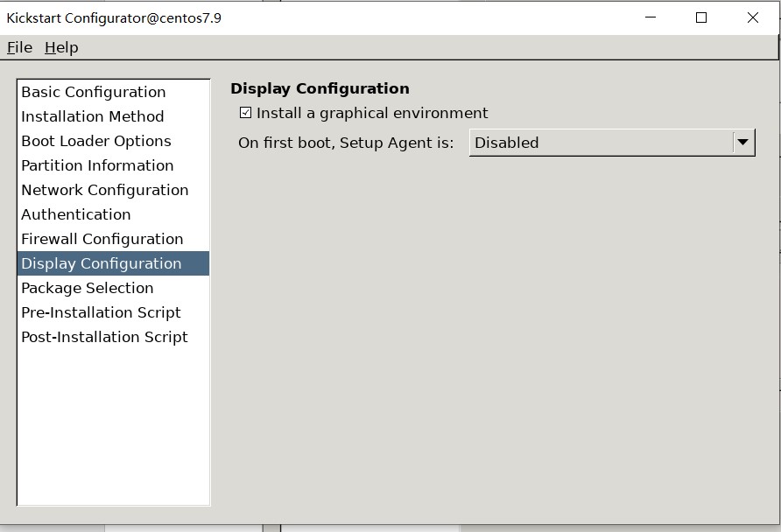Select Pre-Installation Script entry
The width and height of the screenshot is (781, 532).
coord(101,312)
